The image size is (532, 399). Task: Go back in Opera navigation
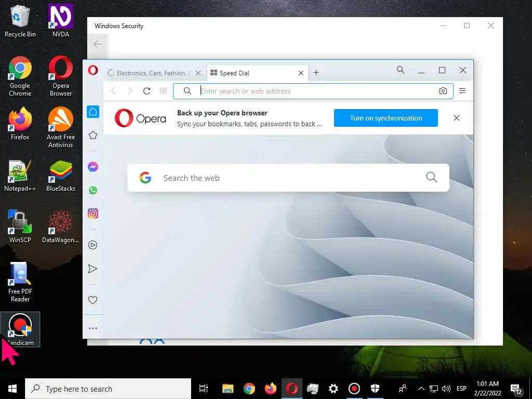pyautogui.click(x=114, y=91)
